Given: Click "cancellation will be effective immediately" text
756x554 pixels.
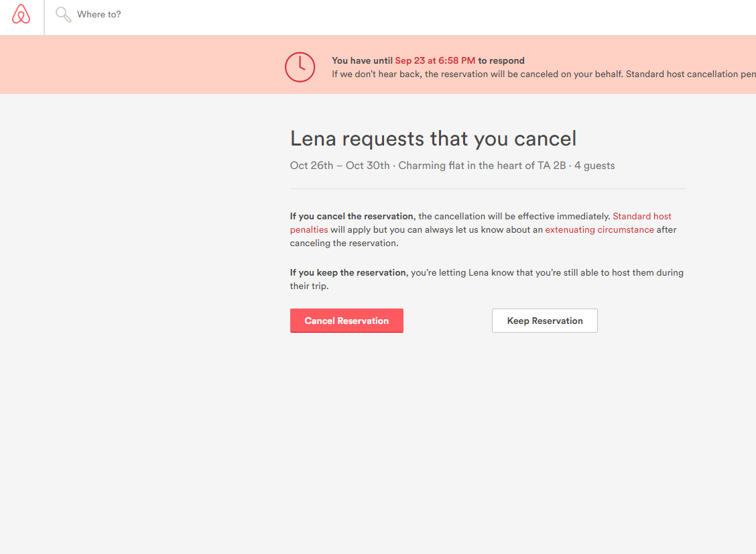Looking at the screenshot, I should [513, 217].
